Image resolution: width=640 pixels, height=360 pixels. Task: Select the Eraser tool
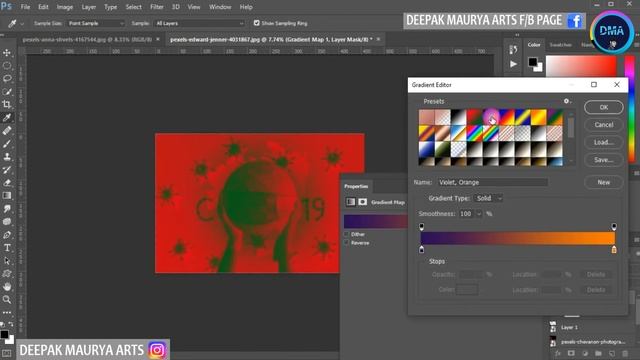(7, 183)
